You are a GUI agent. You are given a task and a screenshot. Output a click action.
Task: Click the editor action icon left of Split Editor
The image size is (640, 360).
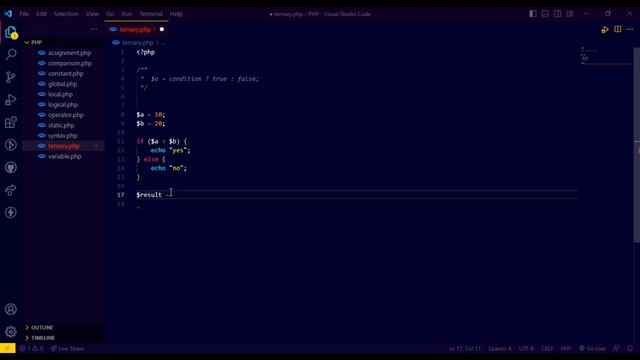click(x=605, y=29)
